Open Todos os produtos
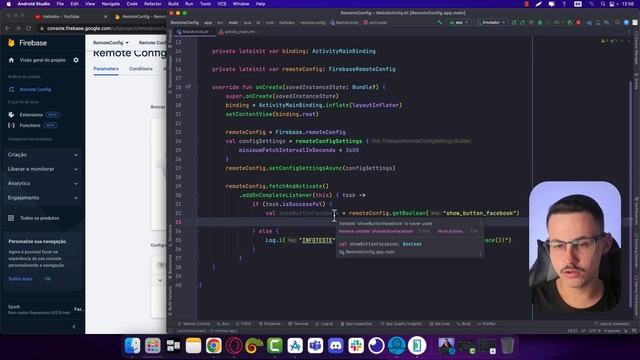Image resolution: width=640 pixels, height=360 pixels. tap(39, 218)
